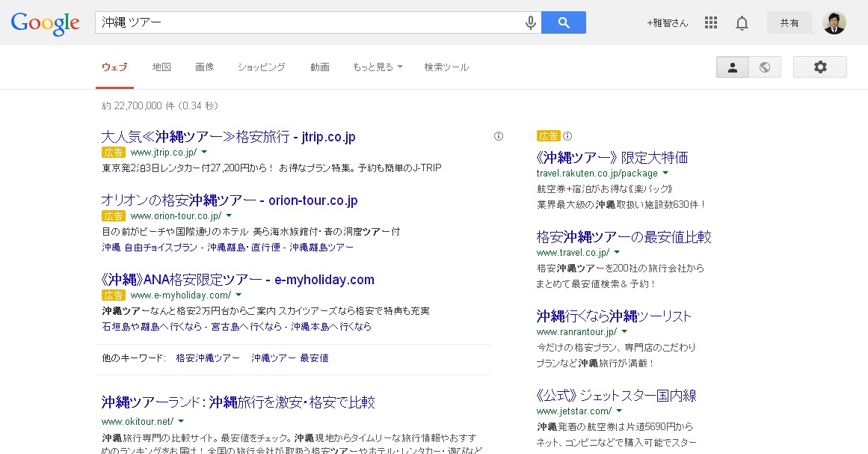Image resolution: width=868 pixels, height=454 pixels.
Task: Open 沖縄離島・直行便 sitelink
Action: (244, 248)
